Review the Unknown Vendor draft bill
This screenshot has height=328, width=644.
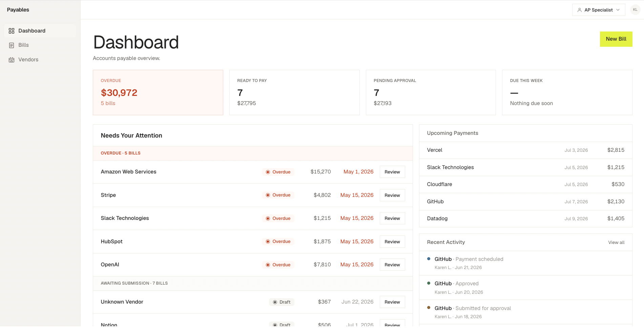point(392,302)
